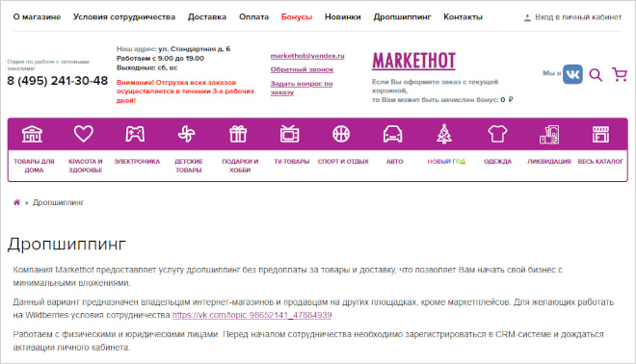The height and width of the screenshot is (364, 636).
Task: Select Электроника category label
Action: pos(137,162)
